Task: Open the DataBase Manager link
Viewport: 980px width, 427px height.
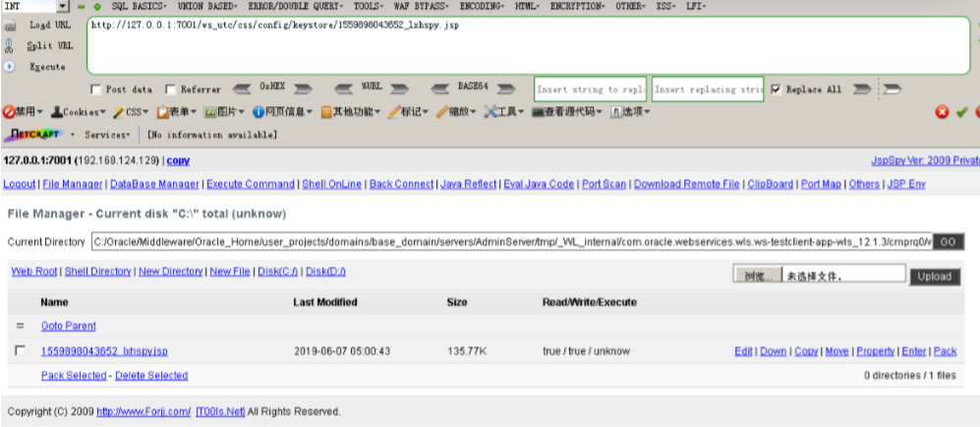Action: pyautogui.click(x=154, y=184)
